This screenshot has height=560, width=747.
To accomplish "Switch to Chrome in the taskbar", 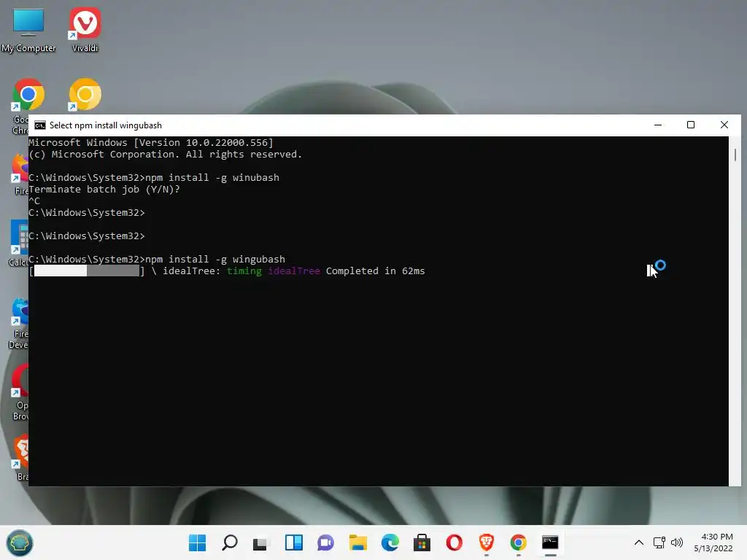I will coord(519,542).
